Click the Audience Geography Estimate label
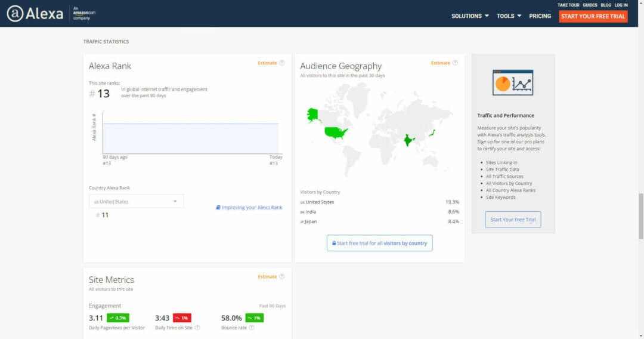The image size is (644, 339). 440,63
